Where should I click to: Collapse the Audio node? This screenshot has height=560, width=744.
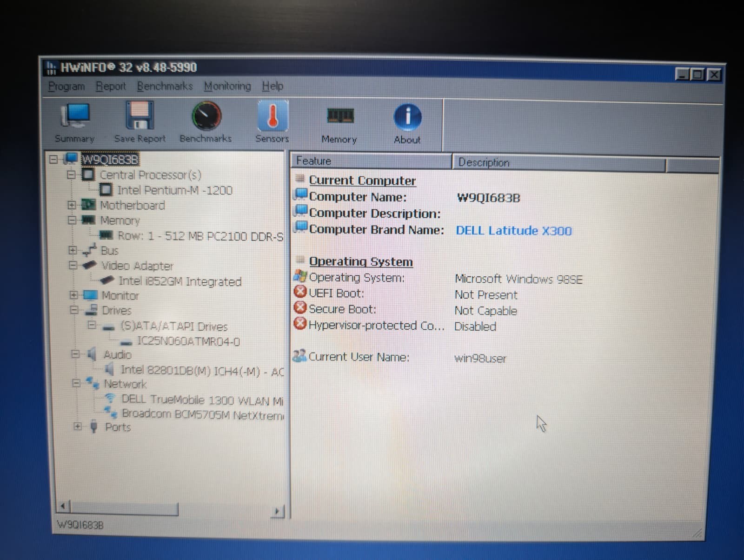[x=75, y=354]
